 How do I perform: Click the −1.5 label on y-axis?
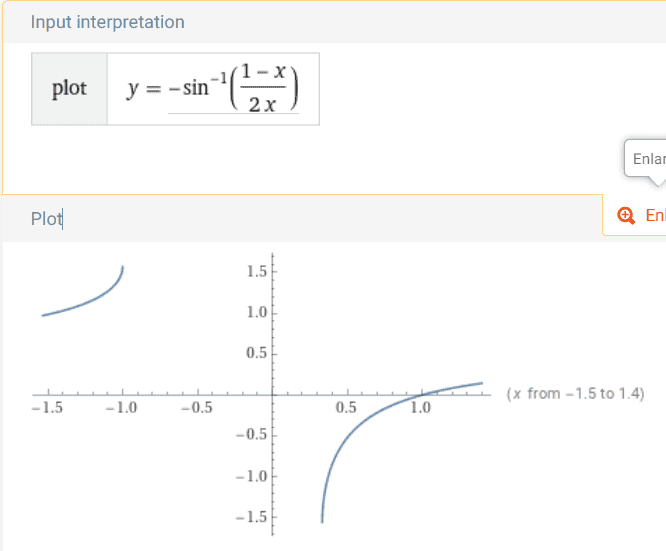click(251, 517)
